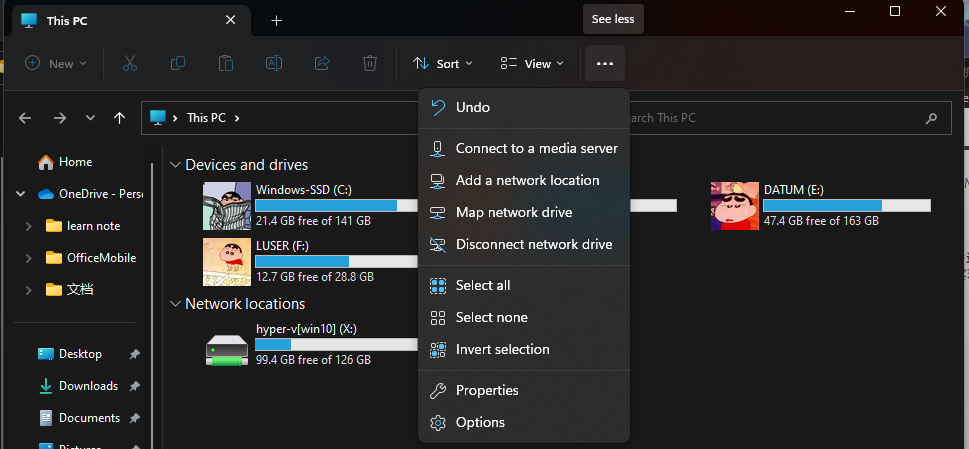Image resolution: width=969 pixels, height=449 pixels.
Task: Click the Search This PC field
Action: point(780,118)
